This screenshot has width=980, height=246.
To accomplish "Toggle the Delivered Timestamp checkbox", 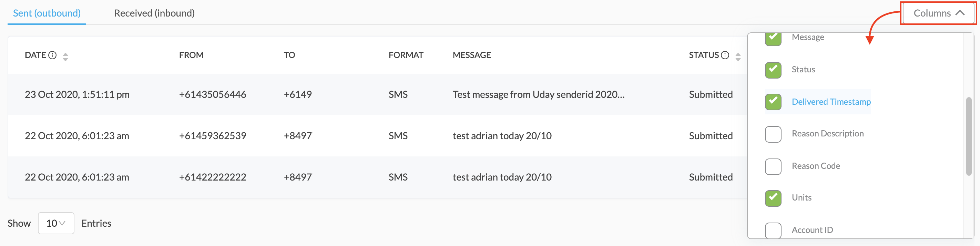I will coord(773,102).
